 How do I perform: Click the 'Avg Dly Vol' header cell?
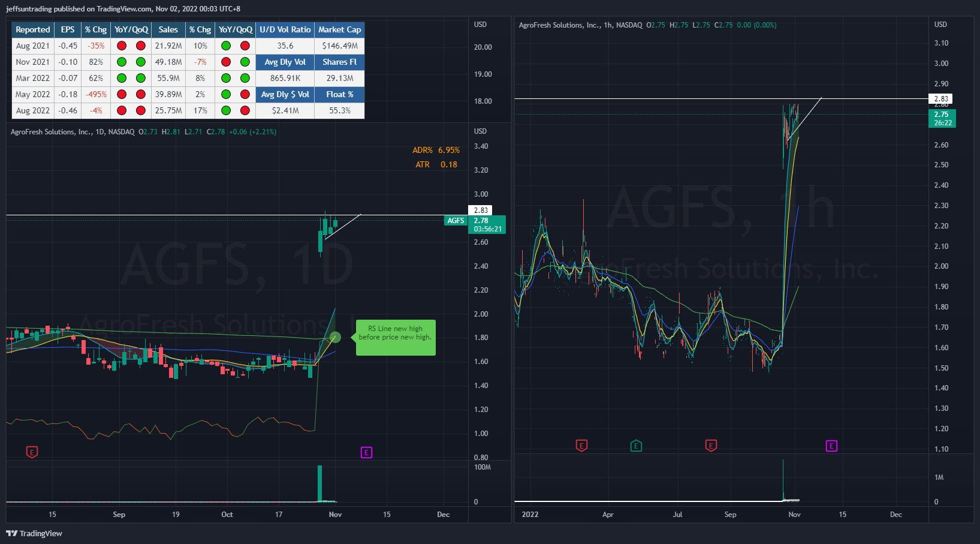pyautogui.click(x=285, y=62)
